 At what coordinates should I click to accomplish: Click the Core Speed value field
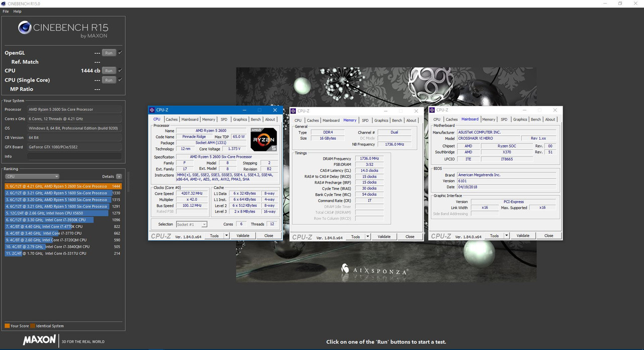(191, 193)
